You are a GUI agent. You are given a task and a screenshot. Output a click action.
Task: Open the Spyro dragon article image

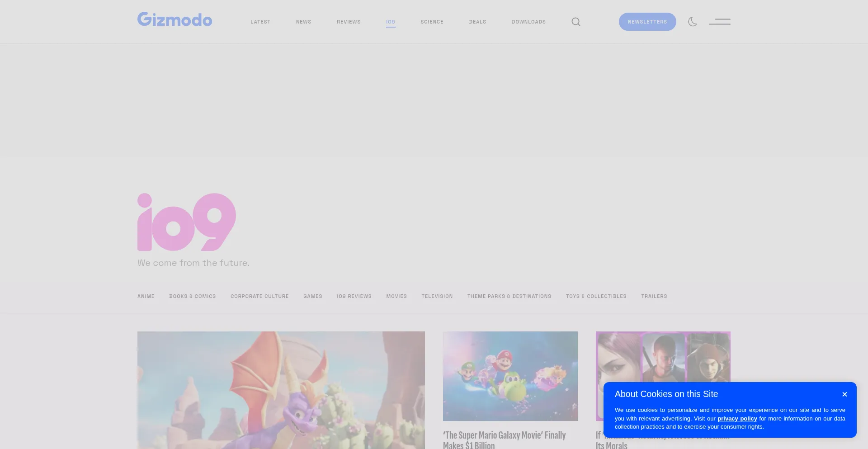point(281,390)
